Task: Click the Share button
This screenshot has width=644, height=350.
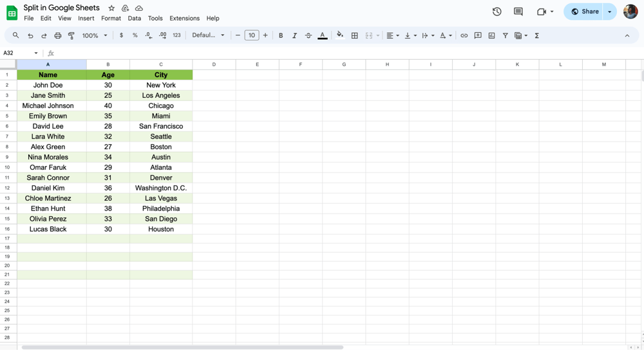Action: pos(584,12)
